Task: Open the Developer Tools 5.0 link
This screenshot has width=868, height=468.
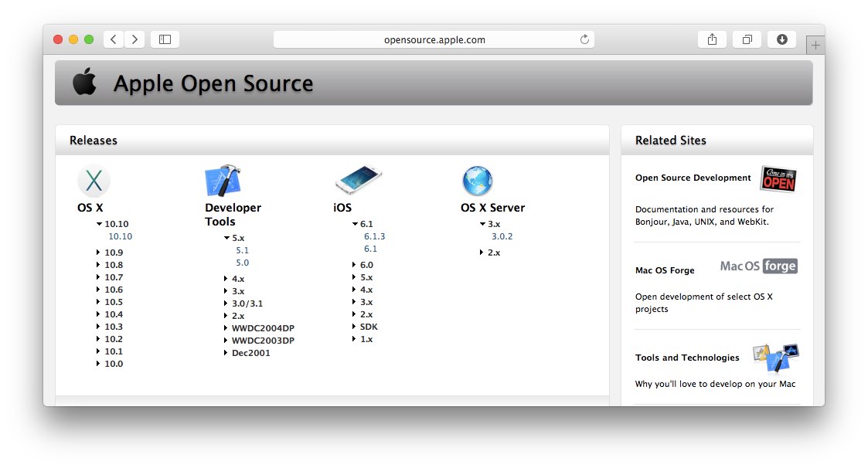Action: point(243,263)
